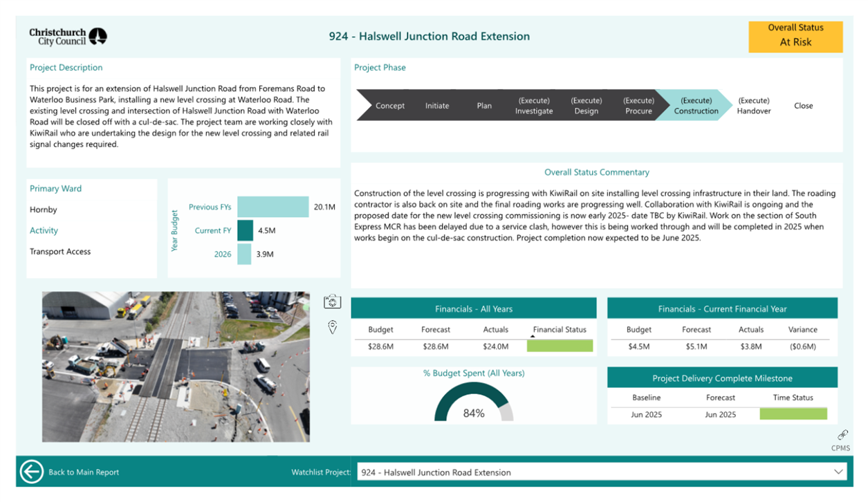Click the green Time Status indicator bar

pos(793,414)
